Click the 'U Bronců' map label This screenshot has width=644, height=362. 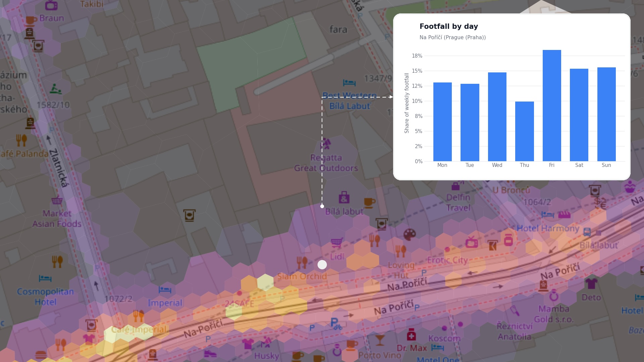point(512,190)
